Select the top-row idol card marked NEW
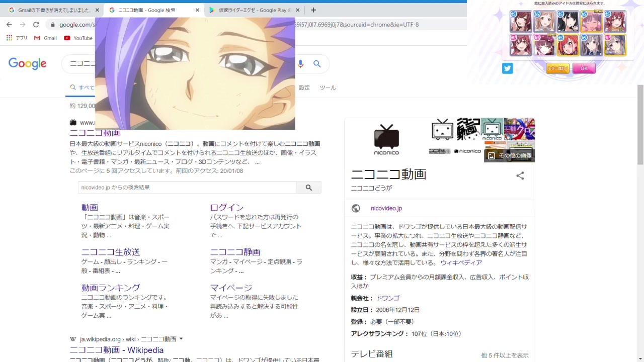 pyautogui.click(x=592, y=22)
